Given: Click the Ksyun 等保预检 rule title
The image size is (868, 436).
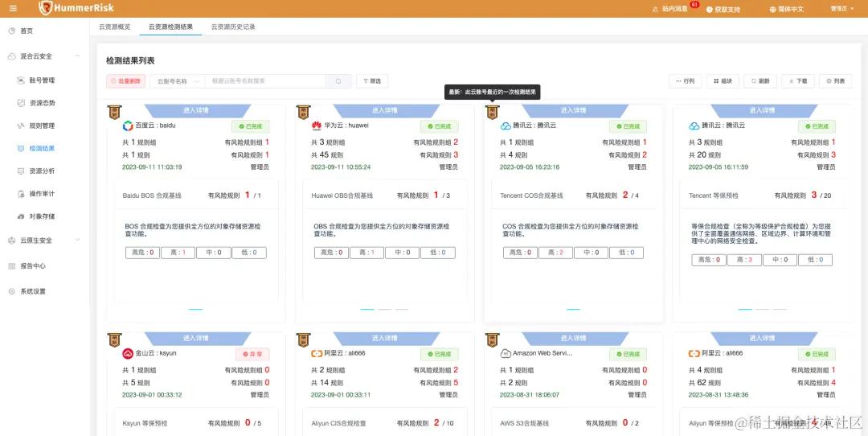Looking at the screenshot, I should click(145, 423).
